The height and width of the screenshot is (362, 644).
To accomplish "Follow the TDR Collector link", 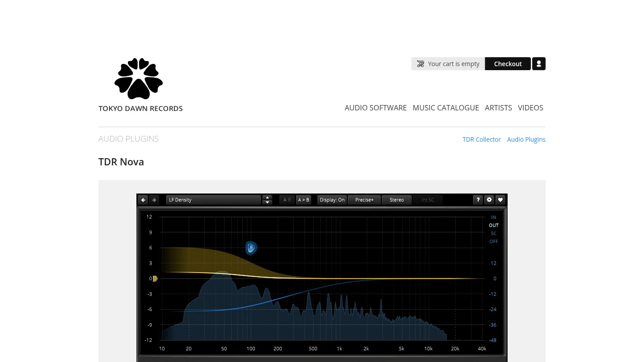I will [x=482, y=139].
